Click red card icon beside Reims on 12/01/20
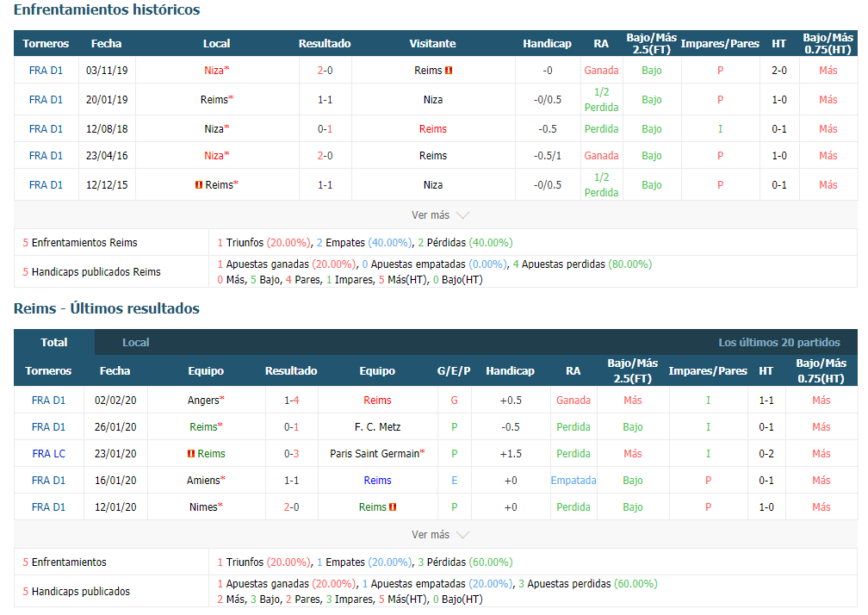 [x=393, y=507]
